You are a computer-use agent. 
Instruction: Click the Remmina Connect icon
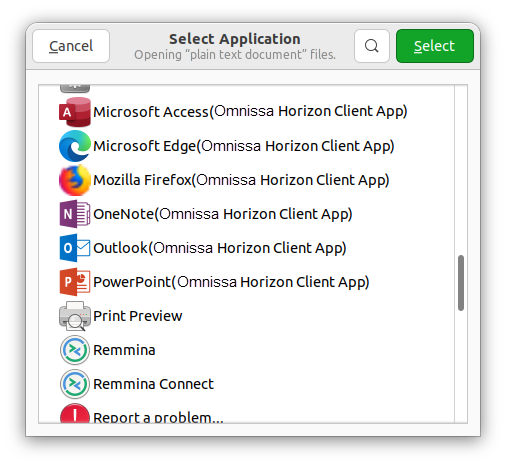pyautogui.click(x=75, y=384)
